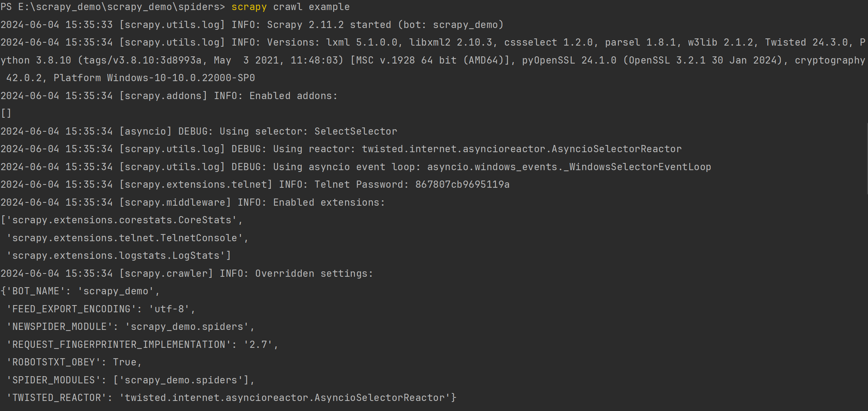The height and width of the screenshot is (411, 868).
Task: Click the SelectSelector debug line
Action: coord(199,131)
